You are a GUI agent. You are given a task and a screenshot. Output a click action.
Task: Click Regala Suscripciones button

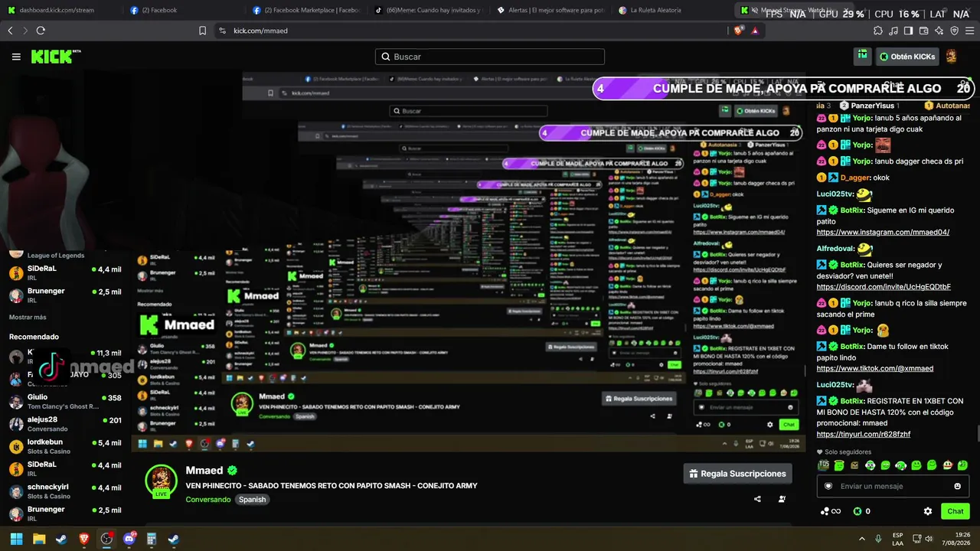(x=737, y=474)
